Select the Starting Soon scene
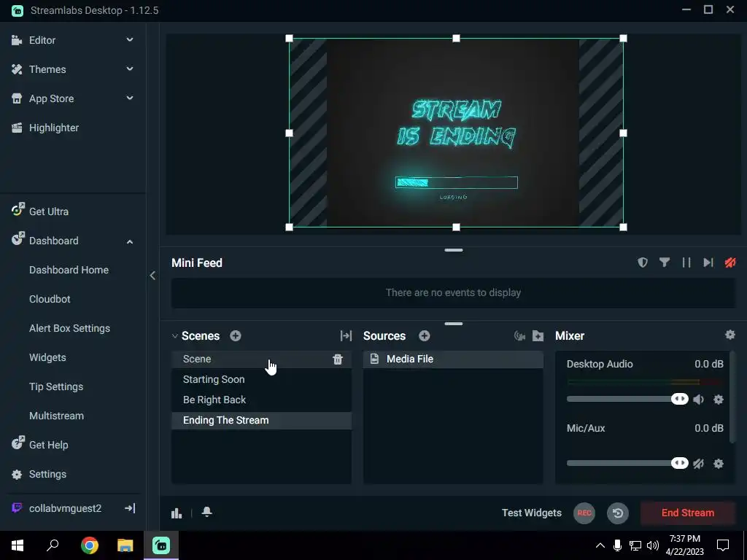747x560 pixels. [x=262, y=379]
